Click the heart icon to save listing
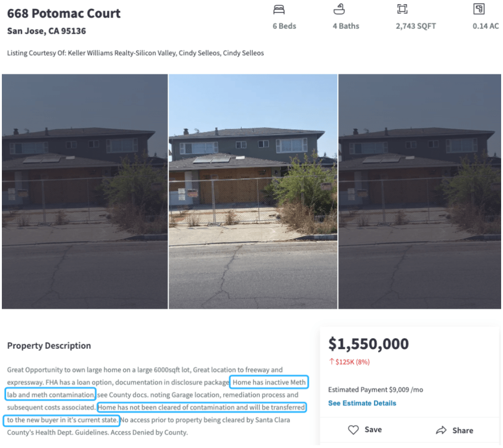Viewport: 503px width, 448px height. click(x=353, y=430)
